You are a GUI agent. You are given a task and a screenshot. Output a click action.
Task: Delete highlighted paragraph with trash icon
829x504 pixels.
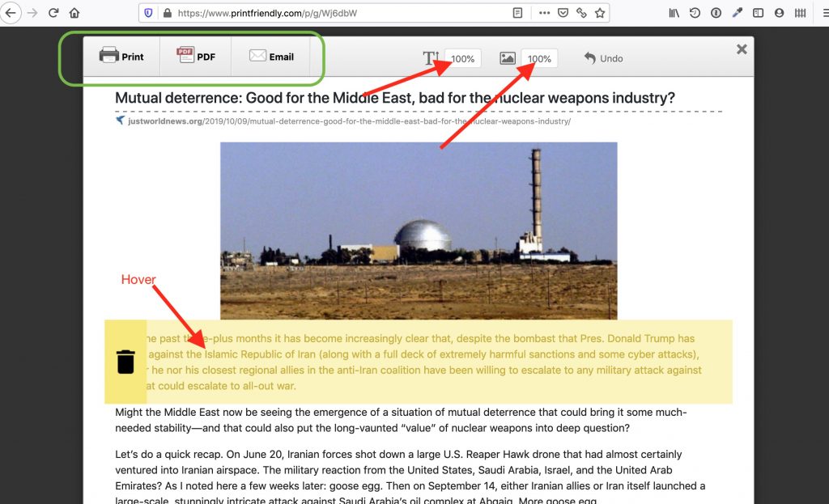coord(125,362)
